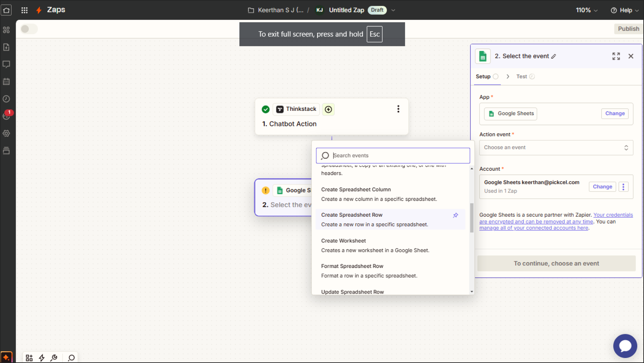644x363 pixels.
Task: Click the Search events input field
Action: pos(393,156)
